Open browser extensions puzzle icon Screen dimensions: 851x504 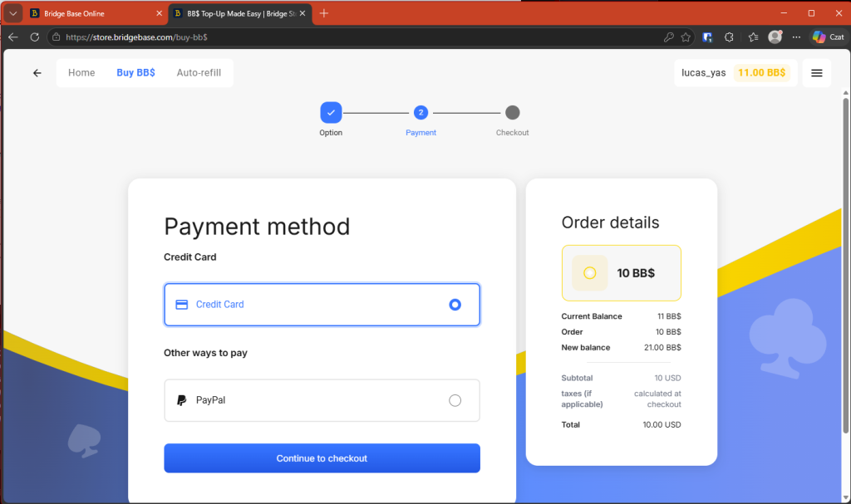[729, 37]
